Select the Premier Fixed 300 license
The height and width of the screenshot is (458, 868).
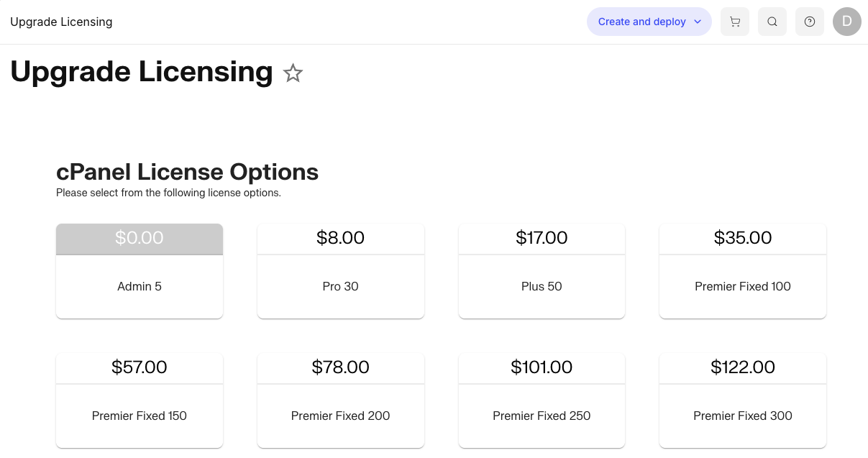tap(742, 400)
